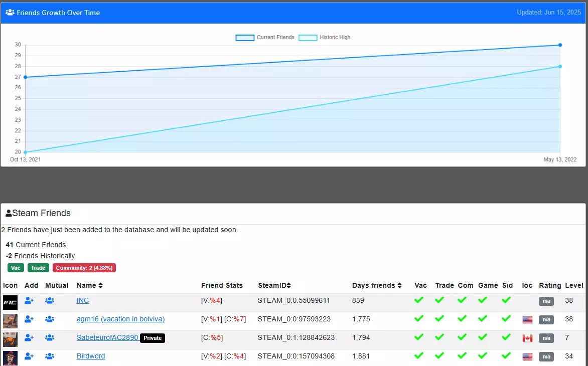
Task: Sort the table by SteamID
Action: [x=274, y=285]
